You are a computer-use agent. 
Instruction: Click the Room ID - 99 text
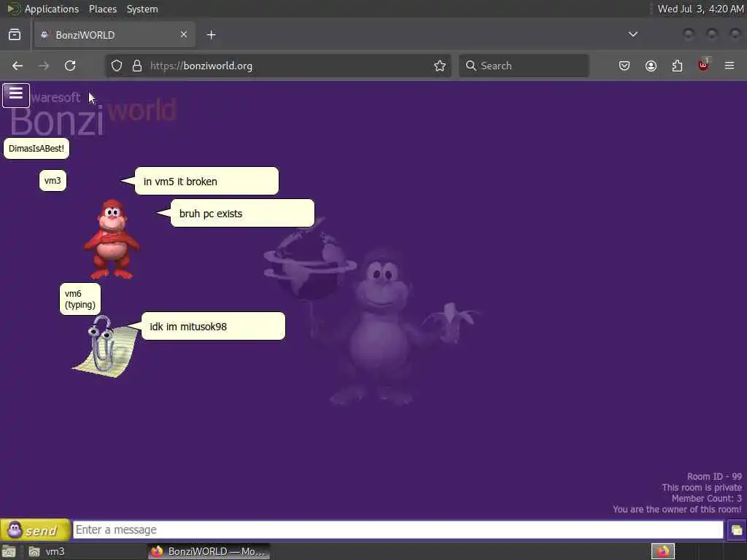click(714, 477)
